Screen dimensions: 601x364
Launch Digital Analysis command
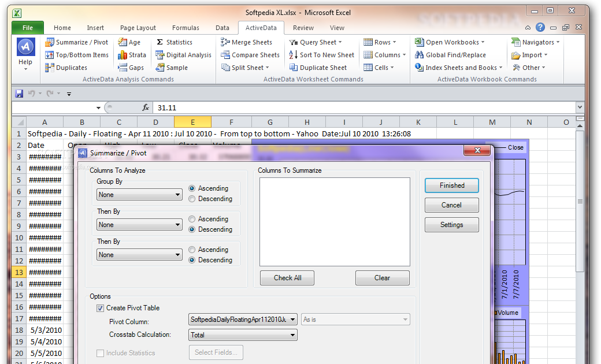[x=183, y=55]
